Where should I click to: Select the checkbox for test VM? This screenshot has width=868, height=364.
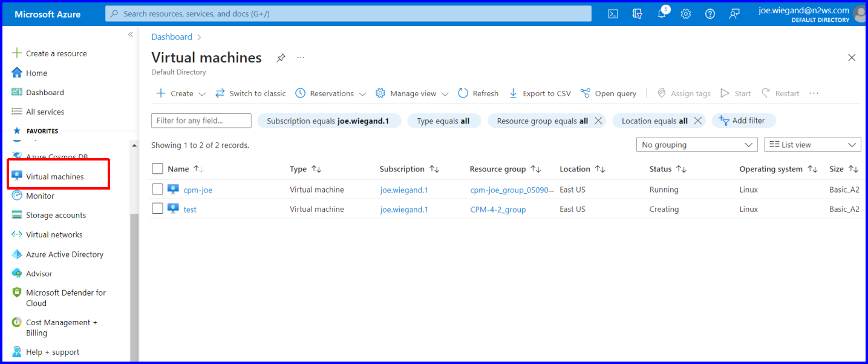pos(157,209)
